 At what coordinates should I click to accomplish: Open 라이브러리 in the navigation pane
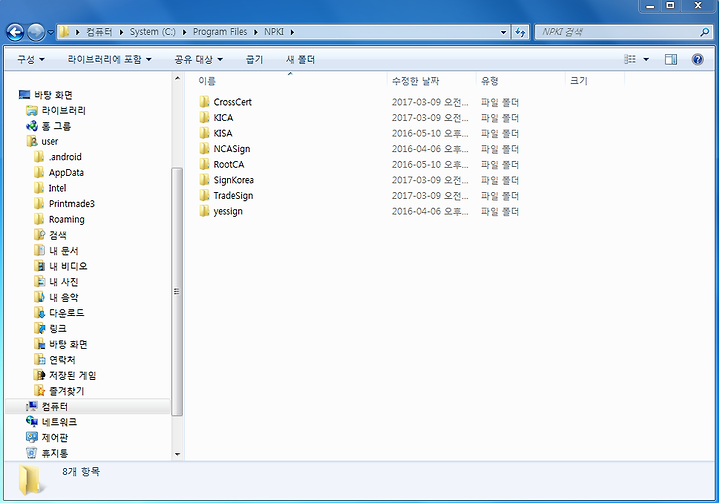coord(63,110)
